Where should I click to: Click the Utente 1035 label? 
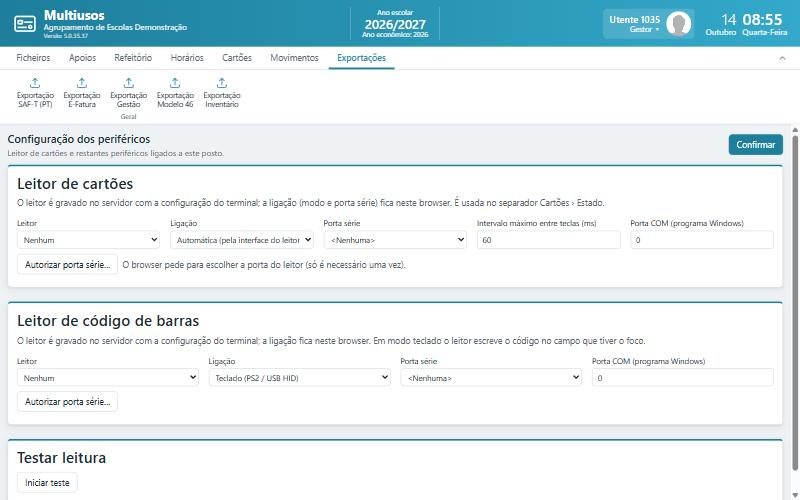pos(634,19)
